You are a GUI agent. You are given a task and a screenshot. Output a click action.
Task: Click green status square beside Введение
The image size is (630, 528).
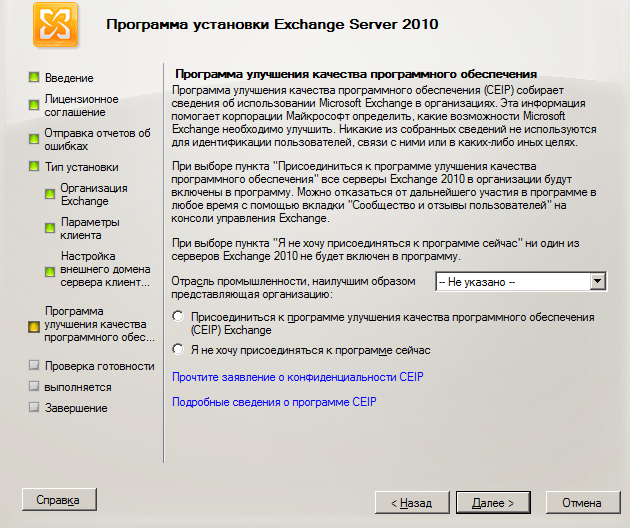34,78
